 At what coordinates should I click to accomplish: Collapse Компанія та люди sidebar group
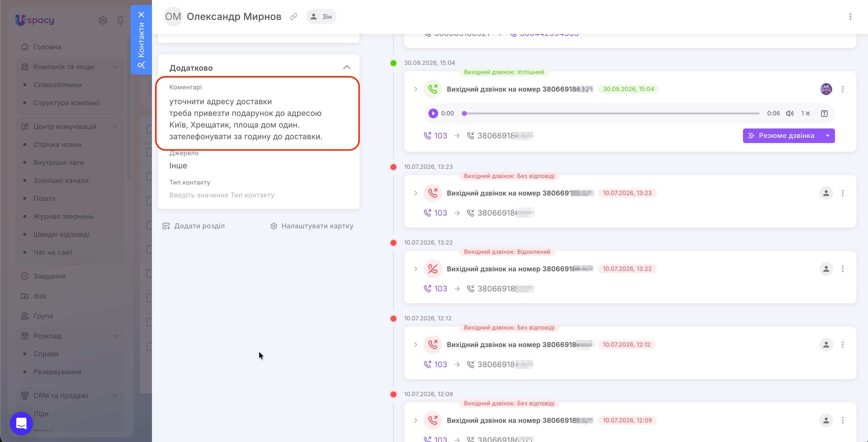pyautogui.click(x=115, y=67)
